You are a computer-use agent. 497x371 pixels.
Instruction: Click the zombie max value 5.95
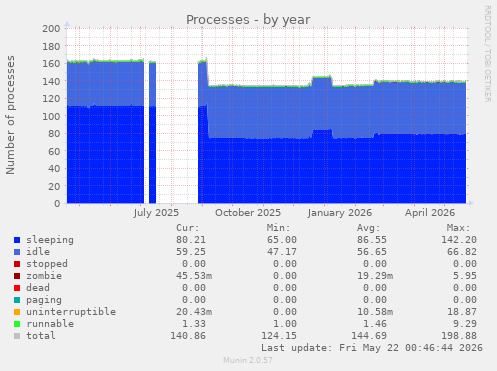[465, 276]
